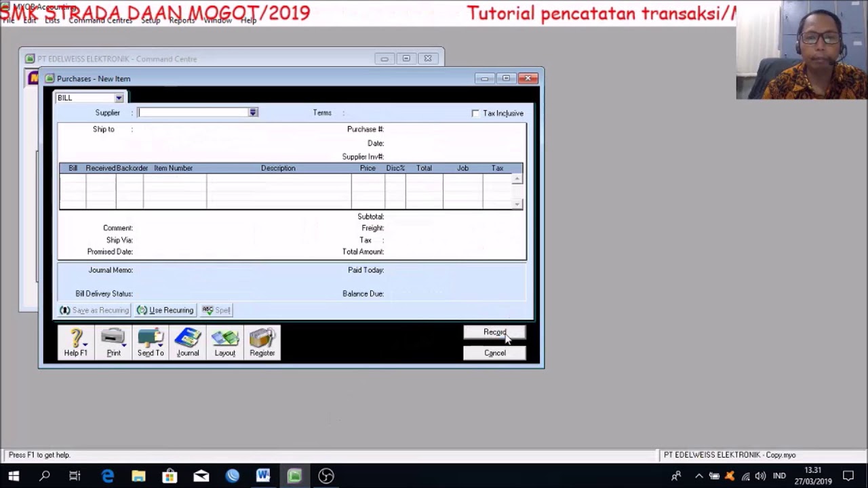Open File Explorer from taskbar
Image resolution: width=868 pixels, height=488 pixels.
point(138,476)
